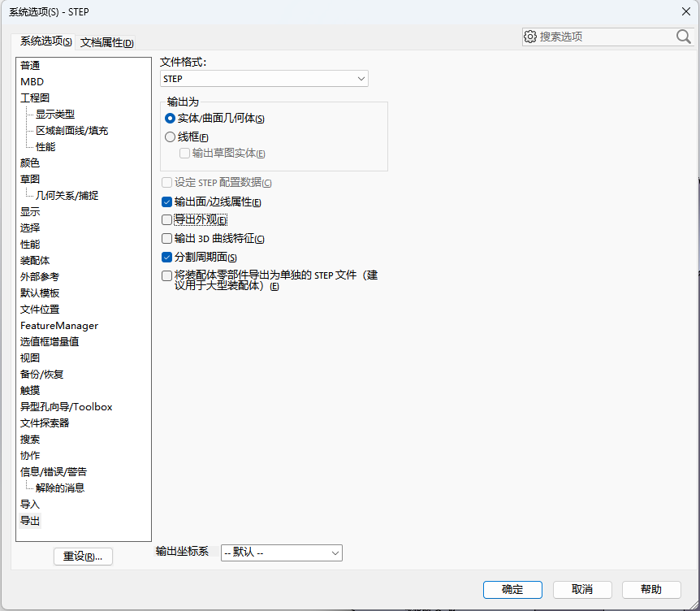Viewport: 700px width, 611px height.
Task: Select 解除的消息 item
Action: pyautogui.click(x=60, y=487)
